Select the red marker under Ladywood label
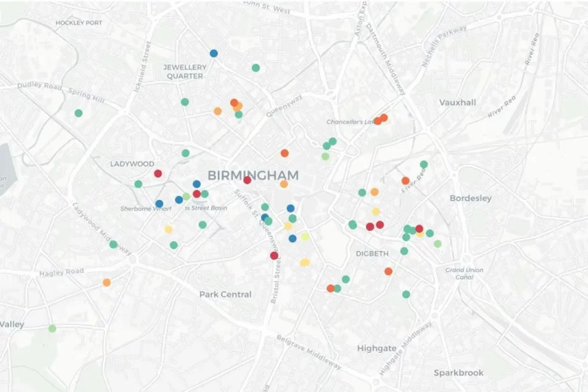588x392 pixels. pyautogui.click(x=157, y=173)
